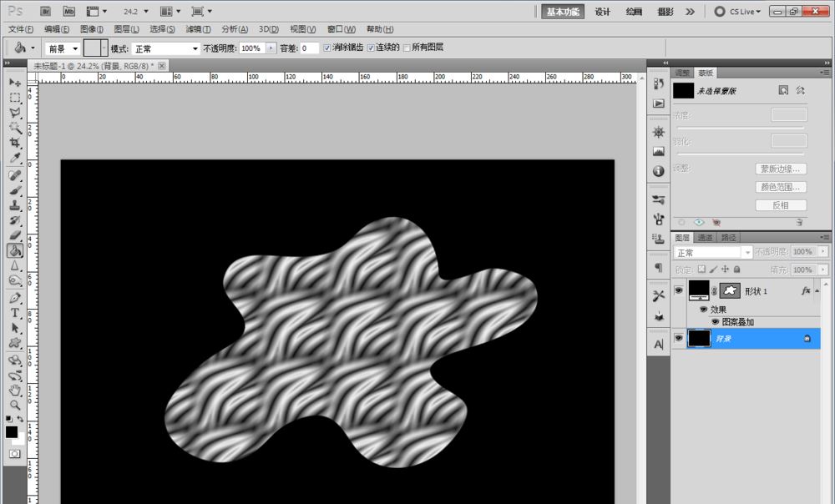Open the 图层(L) menu
This screenshot has width=835, height=504.
tap(126, 29)
